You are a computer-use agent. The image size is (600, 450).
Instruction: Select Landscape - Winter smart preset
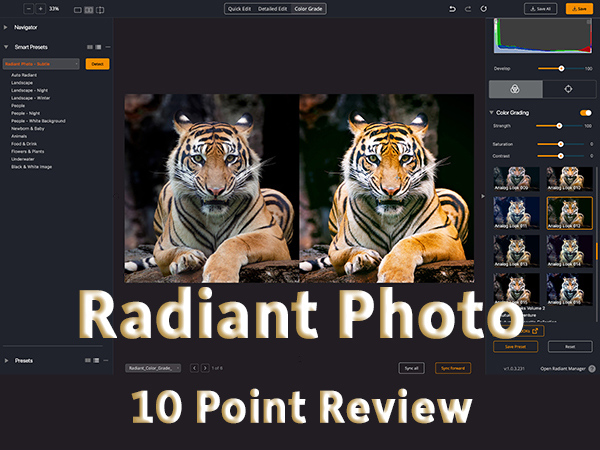pyautogui.click(x=31, y=98)
